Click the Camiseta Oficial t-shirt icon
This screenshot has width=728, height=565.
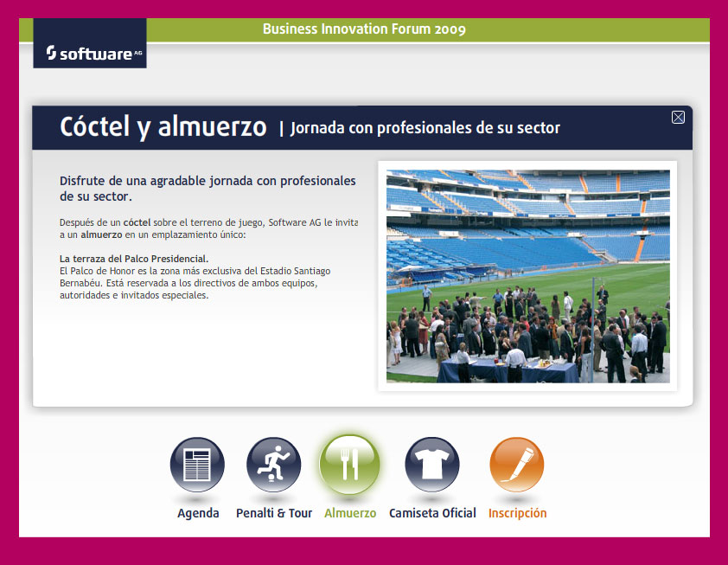[431, 465]
